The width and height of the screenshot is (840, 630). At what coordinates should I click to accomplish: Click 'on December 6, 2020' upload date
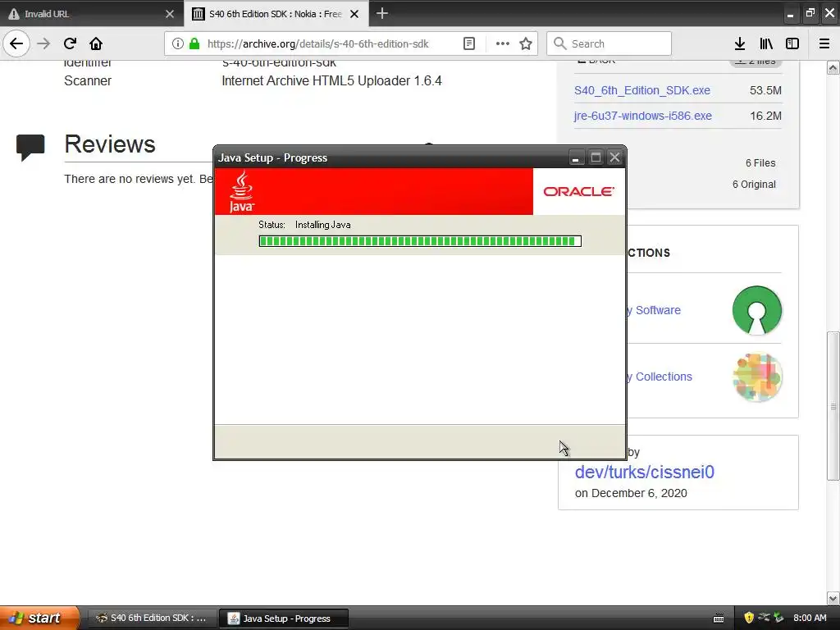pyautogui.click(x=631, y=493)
